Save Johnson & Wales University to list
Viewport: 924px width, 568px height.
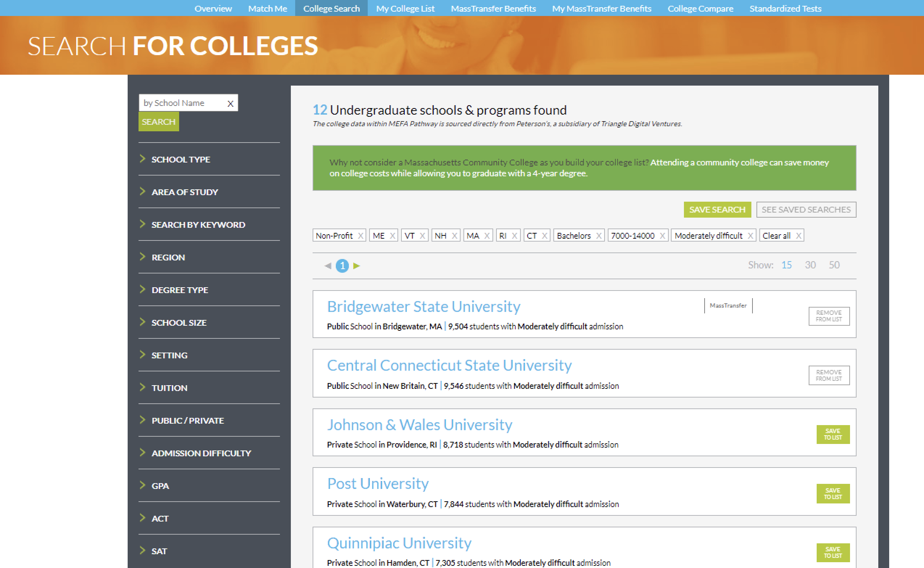(832, 434)
